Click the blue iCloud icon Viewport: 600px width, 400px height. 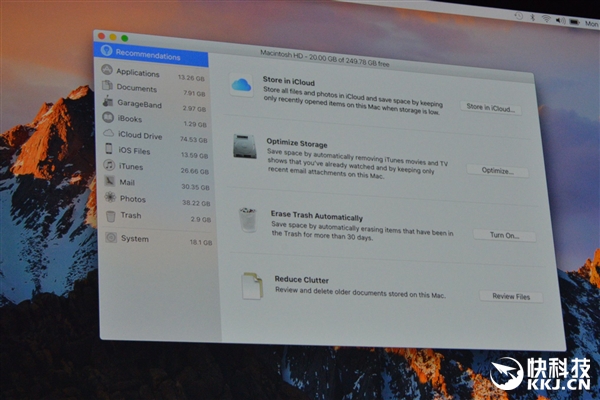241,85
